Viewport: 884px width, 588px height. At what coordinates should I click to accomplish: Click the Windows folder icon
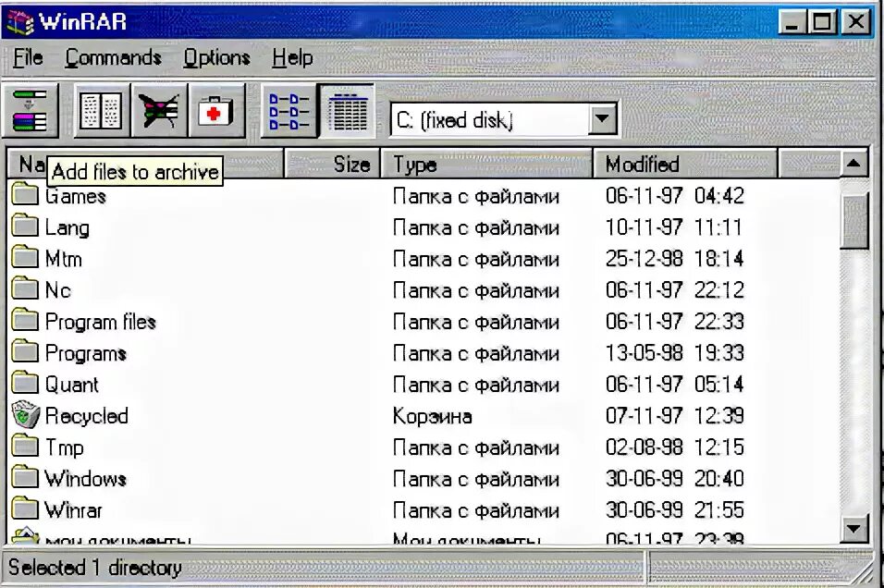click(x=25, y=478)
